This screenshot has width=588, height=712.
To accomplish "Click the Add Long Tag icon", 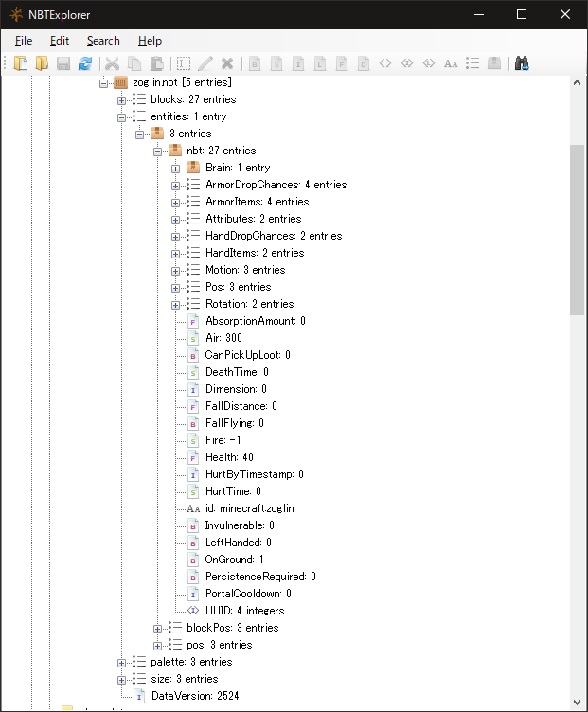I will pyautogui.click(x=320, y=63).
